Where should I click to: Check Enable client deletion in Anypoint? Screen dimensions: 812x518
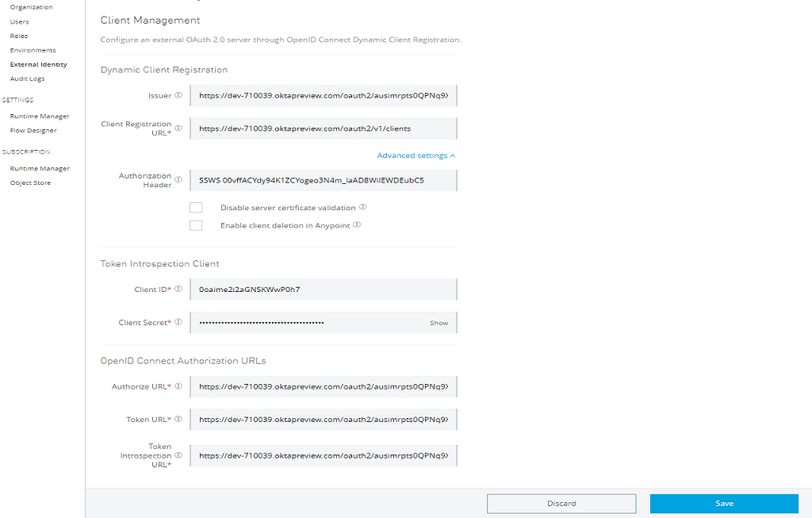(x=196, y=225)
